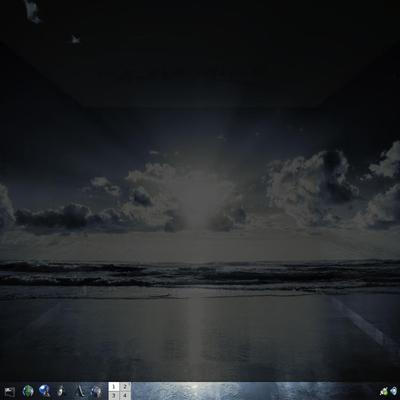This screenshot has height=400, width=400.
Task: Launch the green globe application icon
Action: coord(28,391)
